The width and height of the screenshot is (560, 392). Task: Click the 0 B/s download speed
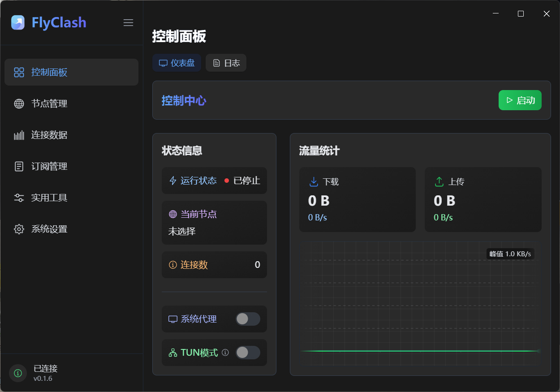[x=318, y=218]
